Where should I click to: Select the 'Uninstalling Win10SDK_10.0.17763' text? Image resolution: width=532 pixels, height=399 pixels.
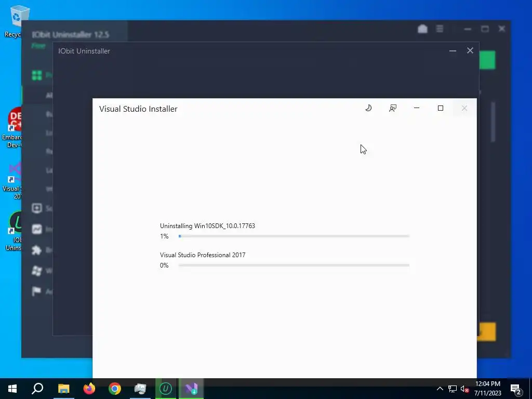207,226
